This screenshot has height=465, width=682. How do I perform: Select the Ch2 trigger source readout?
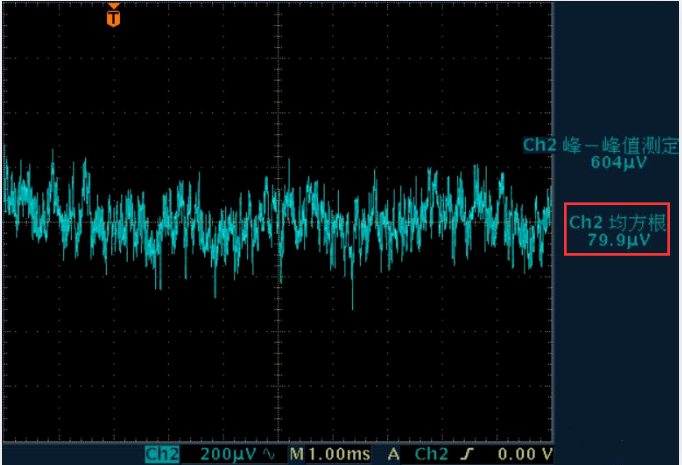click(431, 455)
